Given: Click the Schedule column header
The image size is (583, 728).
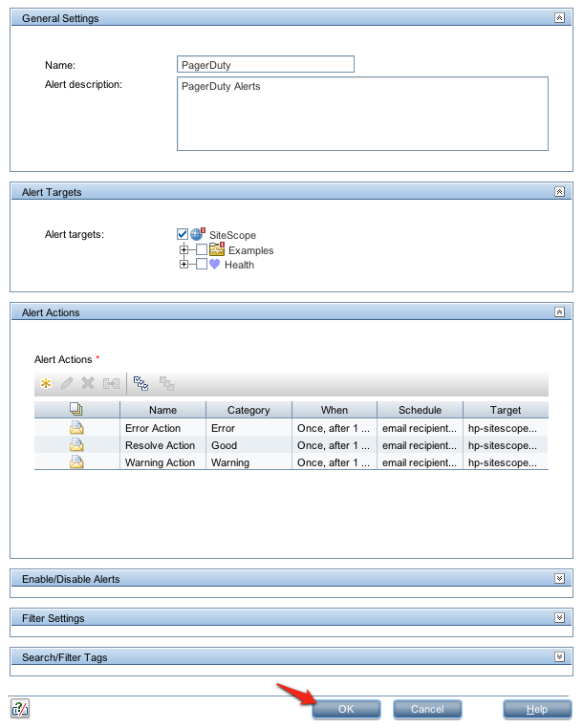Looking at the screenshot, I should [x=420, y=410].
